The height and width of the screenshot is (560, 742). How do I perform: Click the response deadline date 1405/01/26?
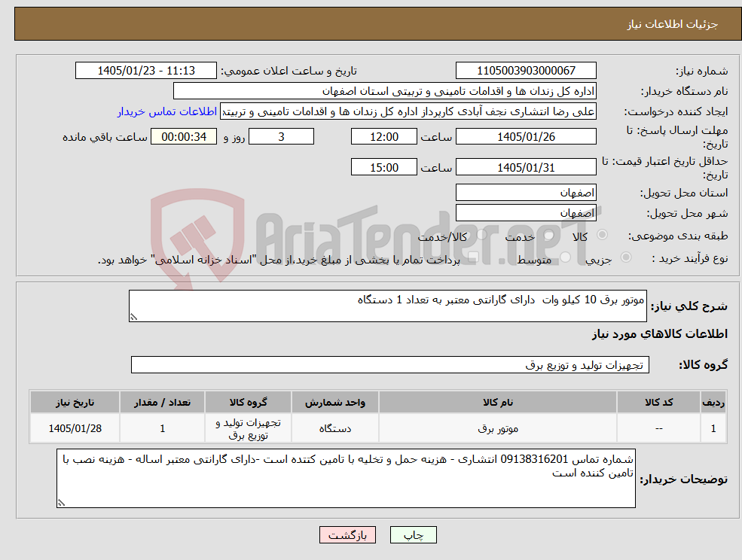pyautogui.click(x=526, y=137)
